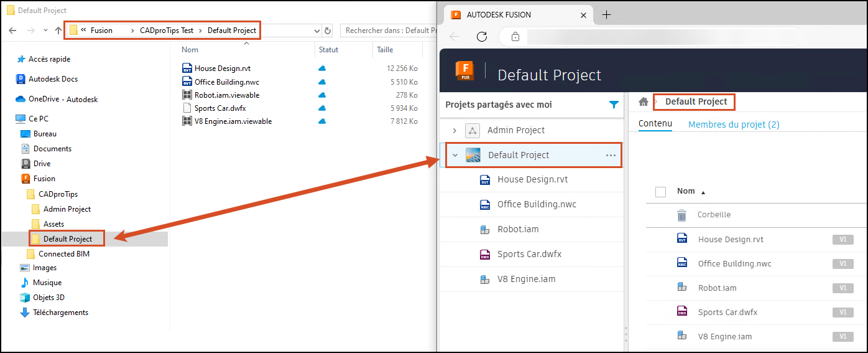
Task: Select V8 Engine.iam in Fusion project tree
Action: click(x=527, y=279)
